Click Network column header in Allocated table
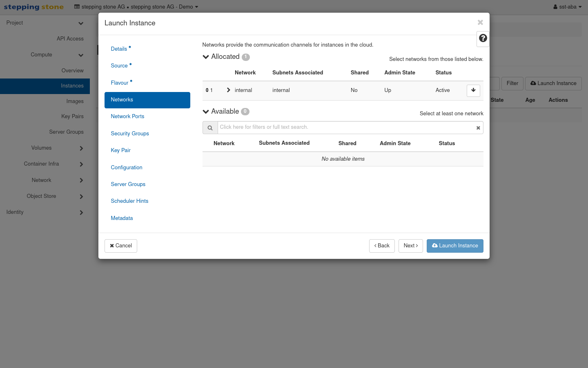This screenshot has height=368, width=588. pyautogui.click(x=245, y=73)
